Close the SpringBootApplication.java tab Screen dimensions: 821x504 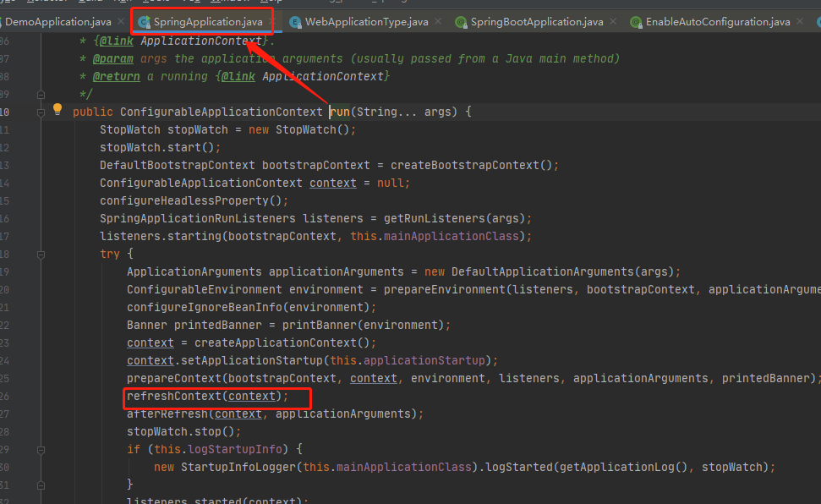coord(613,21)
